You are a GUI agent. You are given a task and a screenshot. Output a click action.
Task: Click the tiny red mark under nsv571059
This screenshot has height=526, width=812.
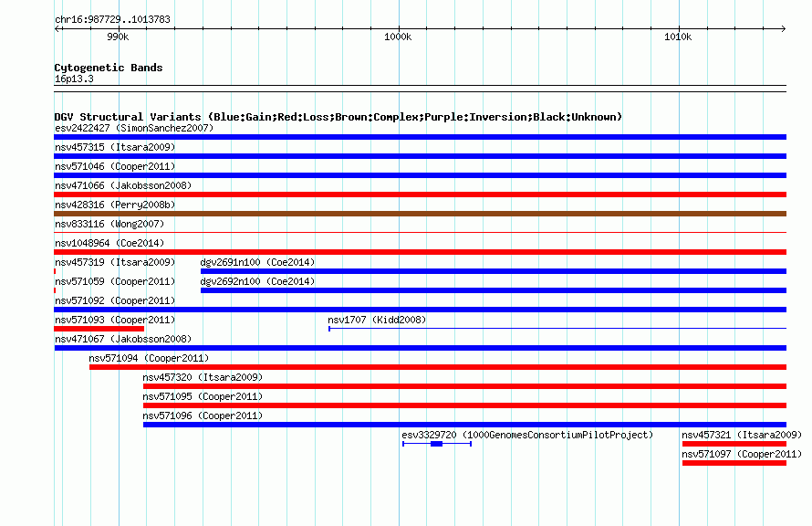click(55, 290)
